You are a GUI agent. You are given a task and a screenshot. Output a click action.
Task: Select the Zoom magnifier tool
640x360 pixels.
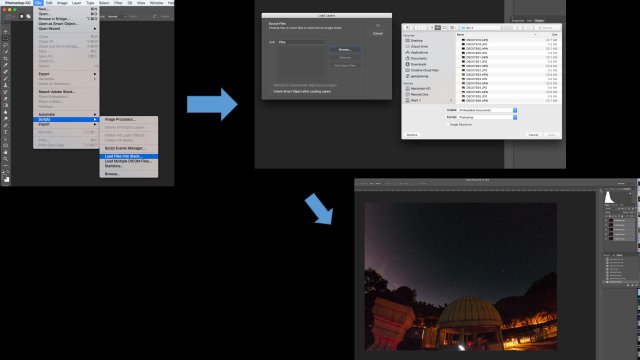pos(5,159)
